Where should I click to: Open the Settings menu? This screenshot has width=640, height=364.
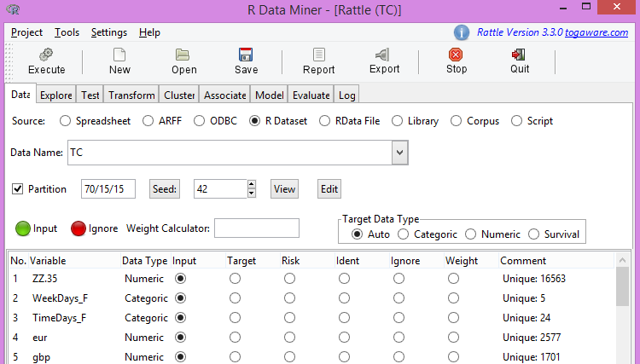(x=109, y=32)
